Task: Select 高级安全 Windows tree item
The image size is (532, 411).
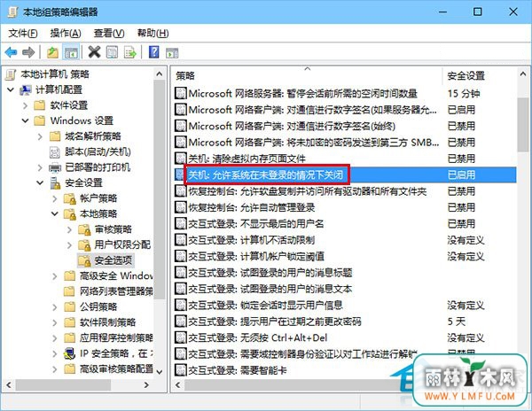Action: pos(116,276)
